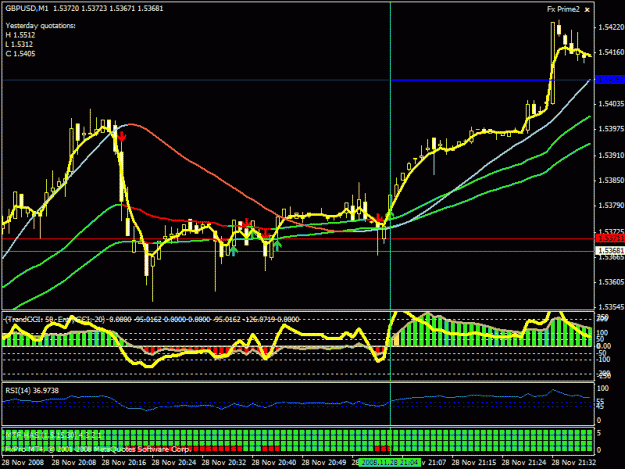This screenshot has width=625, height=469.
Task: Select green up arrow sitting on the white 1.53681 line
Action: click(234, 250)
